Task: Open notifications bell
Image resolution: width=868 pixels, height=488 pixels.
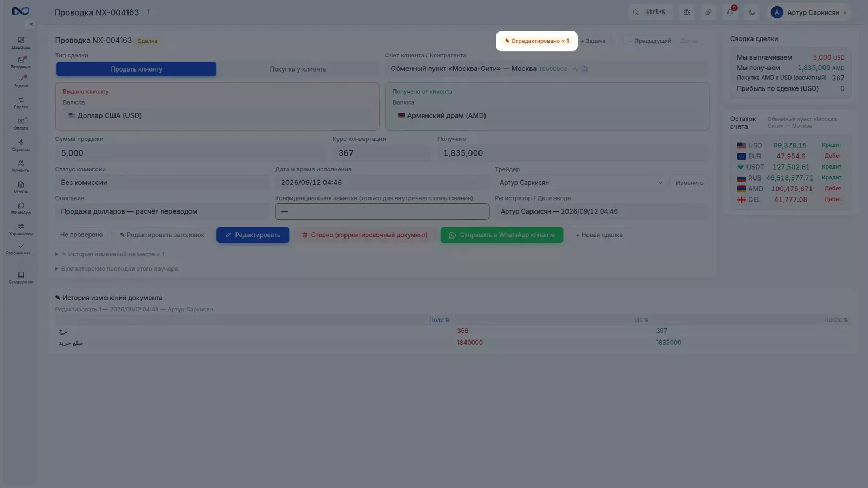Action: point(730,12)
